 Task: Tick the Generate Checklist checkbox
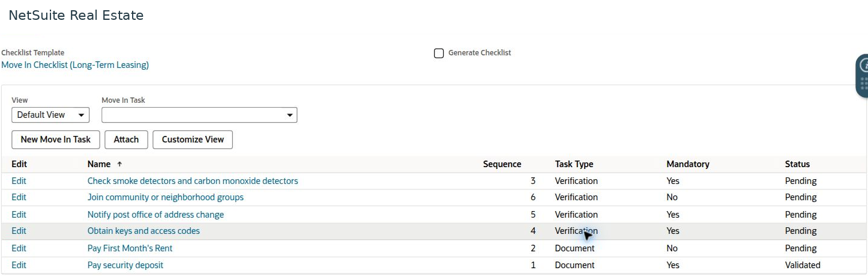[x=439, y=53]
